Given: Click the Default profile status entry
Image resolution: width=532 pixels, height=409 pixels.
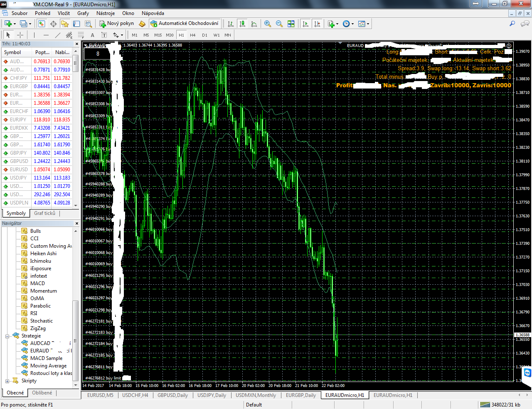Looking at the screenshot, I should [254, 405].
